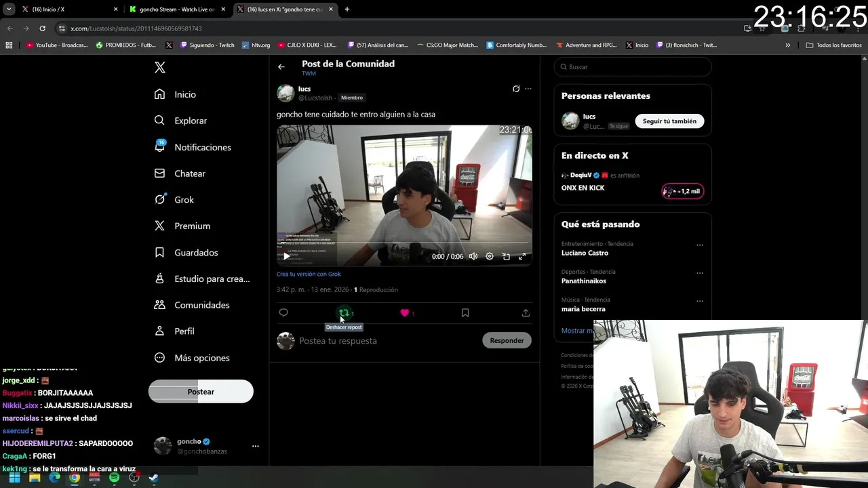
Task: Open maria becerra trend
Action: (583, 309)
